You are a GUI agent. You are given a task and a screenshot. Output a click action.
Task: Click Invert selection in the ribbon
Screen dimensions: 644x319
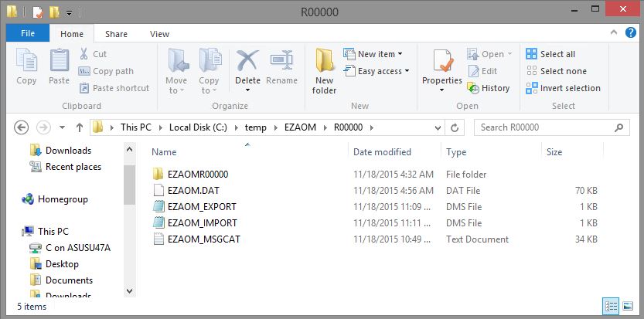click(563, 88)
